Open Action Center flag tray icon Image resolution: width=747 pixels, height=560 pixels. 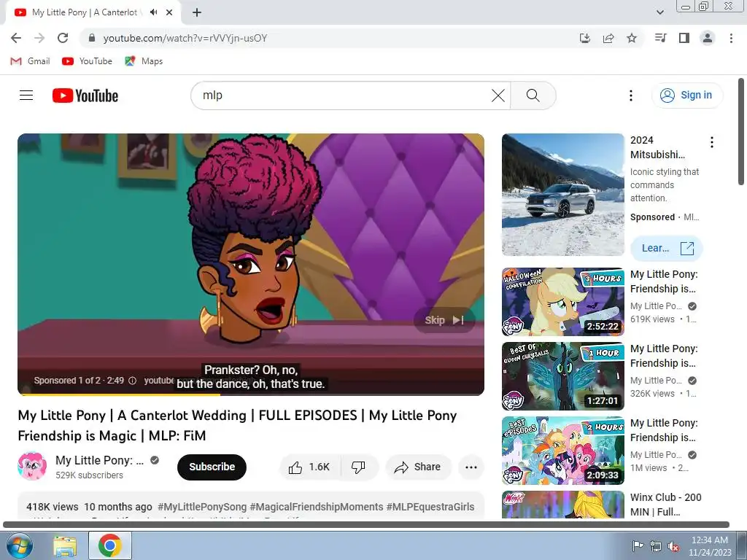click(x=638, y=546)
